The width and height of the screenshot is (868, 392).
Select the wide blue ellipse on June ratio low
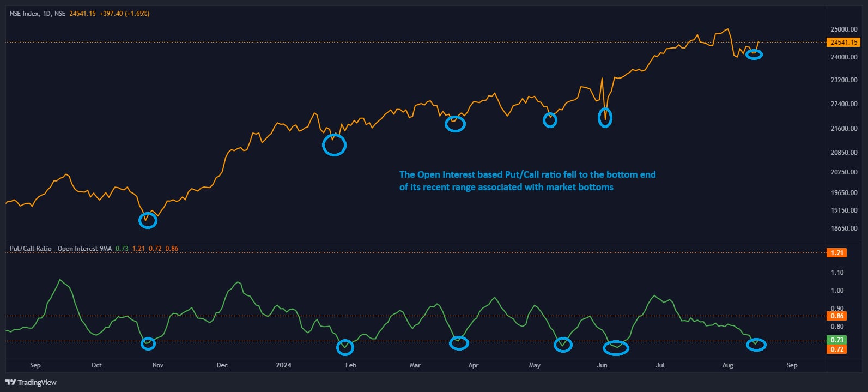coord(616,348)
